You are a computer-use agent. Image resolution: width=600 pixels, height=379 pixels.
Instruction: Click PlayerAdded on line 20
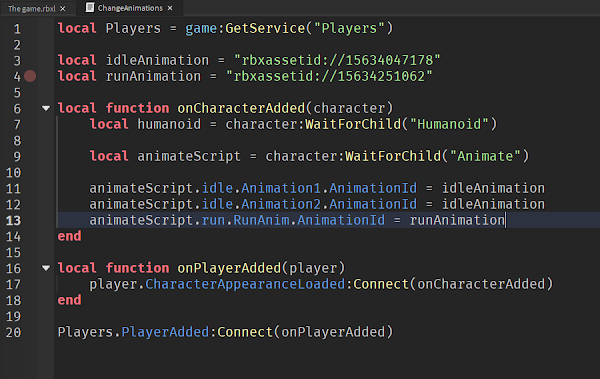(165, 332)
